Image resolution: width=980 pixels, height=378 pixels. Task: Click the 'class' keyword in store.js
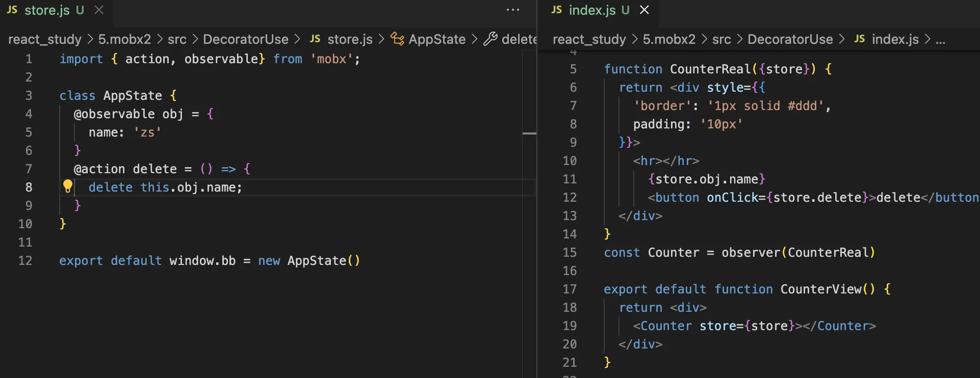78,96
